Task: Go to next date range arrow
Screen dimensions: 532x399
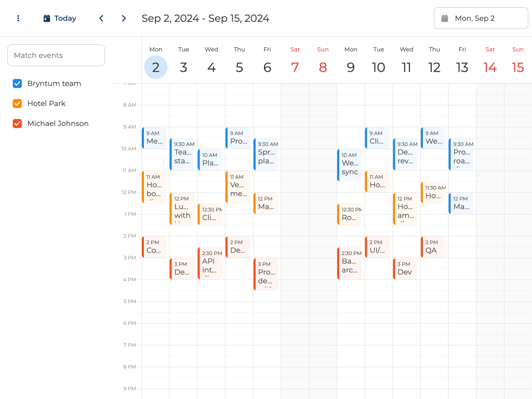Action: tap(124, 18)
